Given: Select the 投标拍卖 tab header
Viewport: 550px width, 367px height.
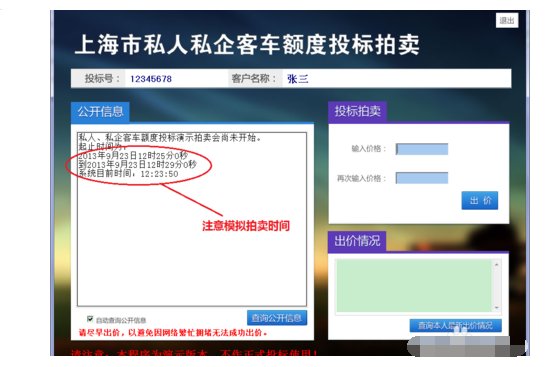Looking at the screenshot, I should click(357, 112).
